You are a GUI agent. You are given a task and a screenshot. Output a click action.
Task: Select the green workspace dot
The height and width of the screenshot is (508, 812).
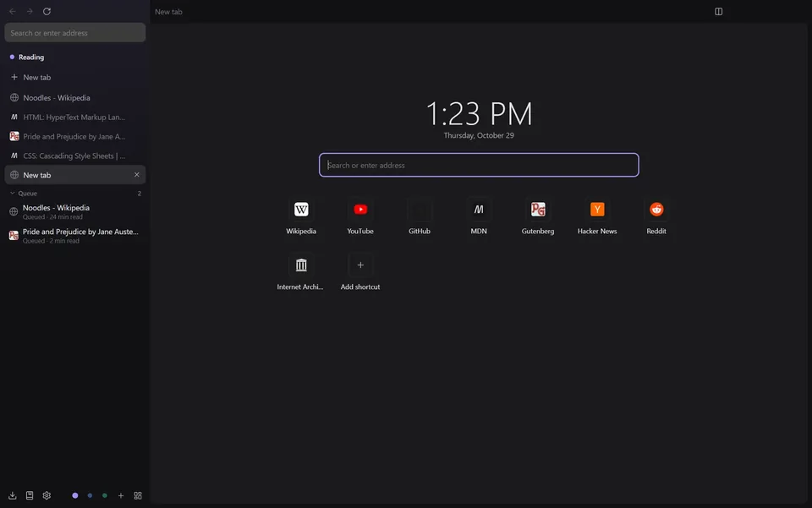point(105,495)
